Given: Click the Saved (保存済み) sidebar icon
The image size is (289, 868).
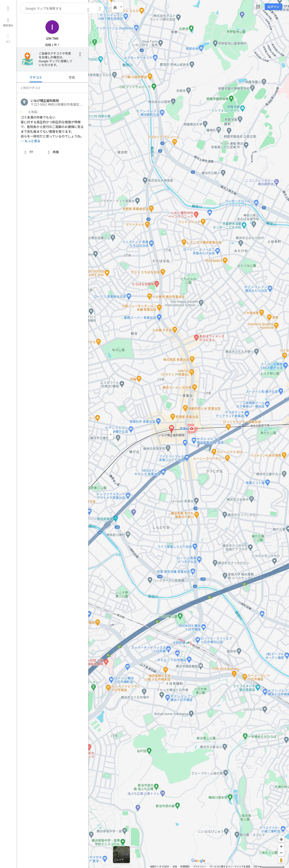Looking at the screenshot, I should (8, 22).
